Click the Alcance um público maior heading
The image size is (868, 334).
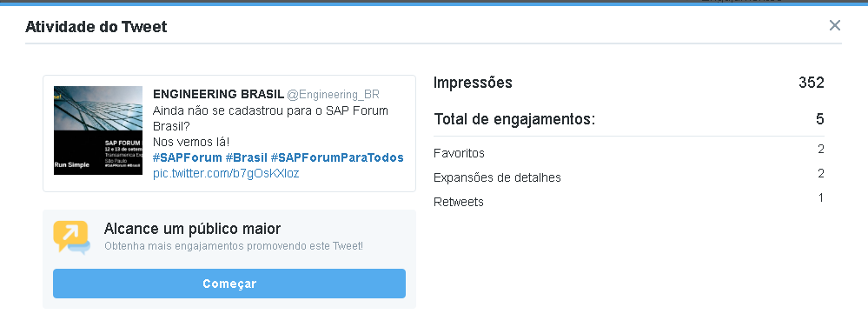pyautogui.click(x=192, y=228)
